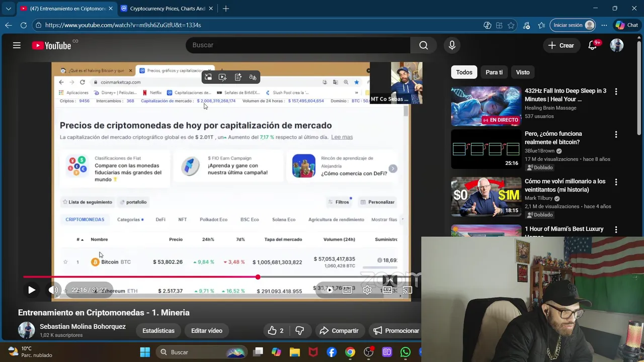Click the browser address bar URL
The height and width of the screenshot is (362, 644).
click(x=123, y=25)
